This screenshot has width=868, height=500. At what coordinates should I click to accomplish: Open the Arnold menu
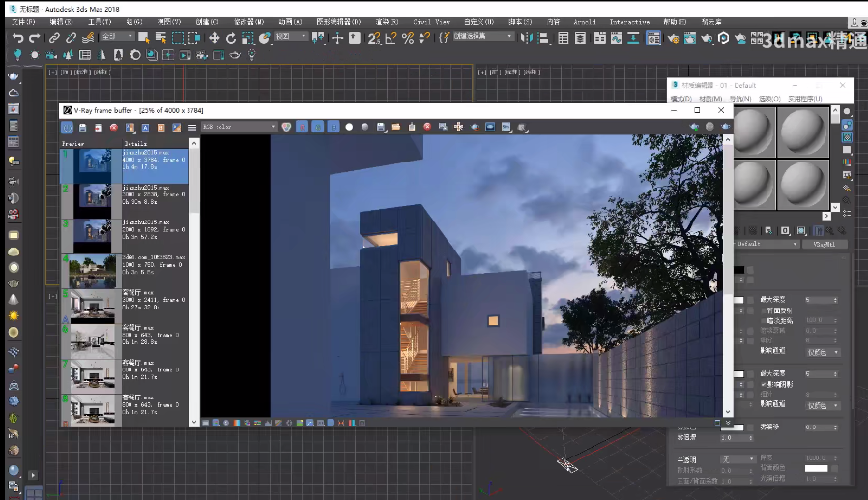[x=585, y=22]
